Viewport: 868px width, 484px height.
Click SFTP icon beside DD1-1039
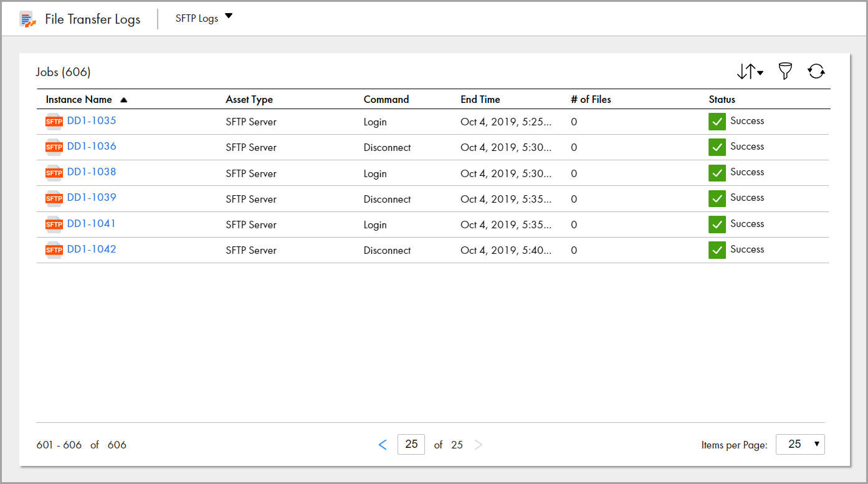(54, 198)
